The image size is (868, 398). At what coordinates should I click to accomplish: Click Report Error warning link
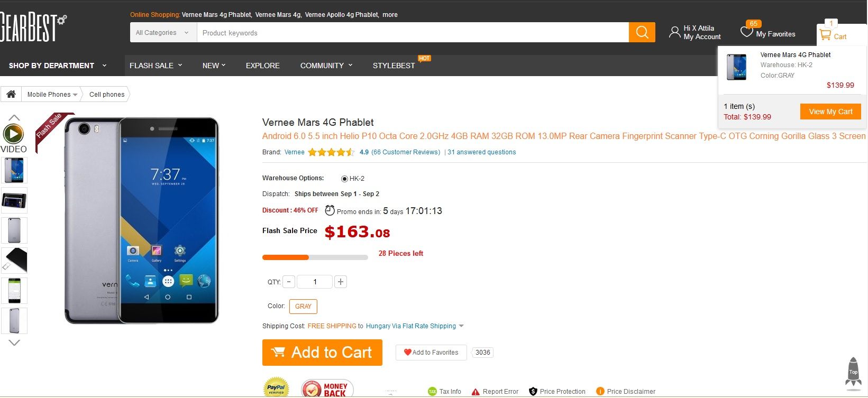coord(495,392)
